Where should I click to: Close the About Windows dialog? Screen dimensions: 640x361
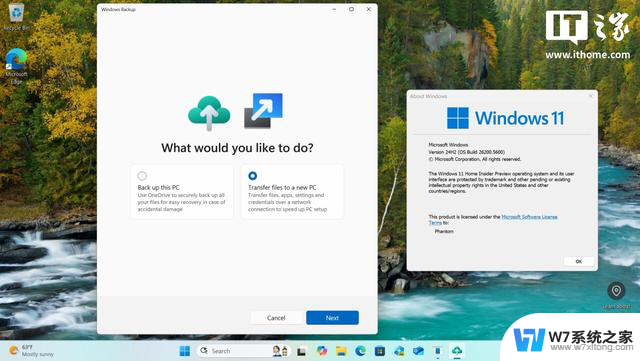tap(591, 96)
